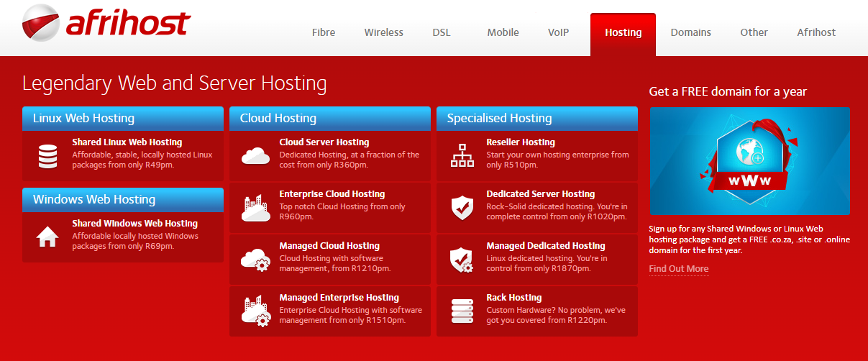
Task: Select the active Hosting tab
Action: coord(623,34)
